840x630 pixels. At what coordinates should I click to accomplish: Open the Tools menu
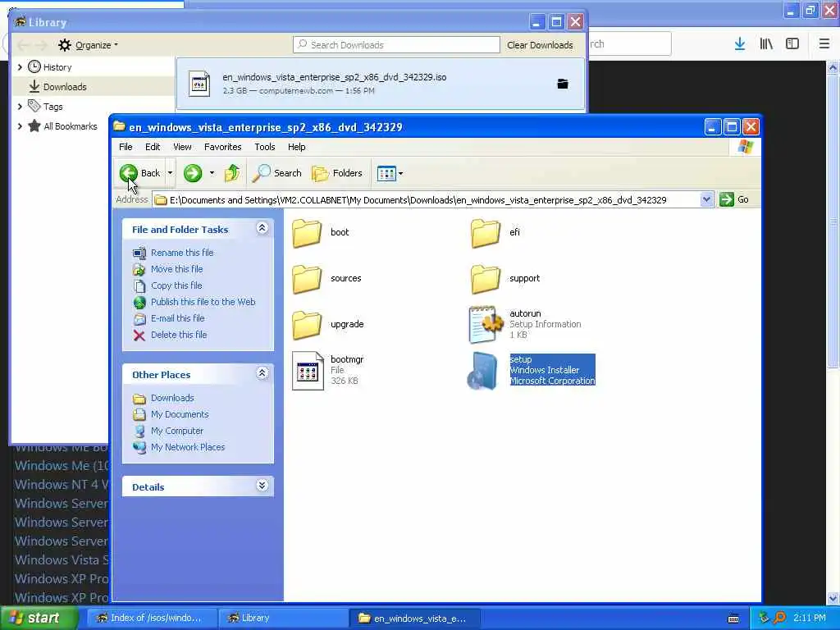coord(265,147)
